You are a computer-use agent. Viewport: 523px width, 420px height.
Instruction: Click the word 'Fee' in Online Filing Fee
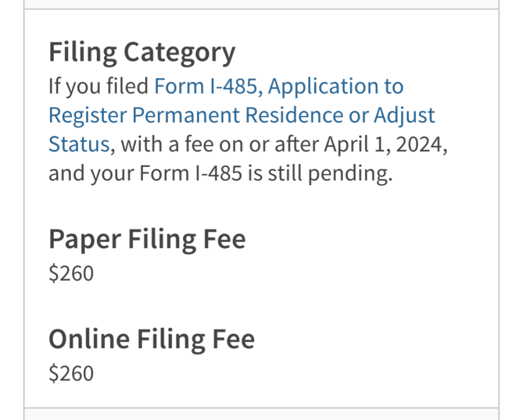[234, 339]
